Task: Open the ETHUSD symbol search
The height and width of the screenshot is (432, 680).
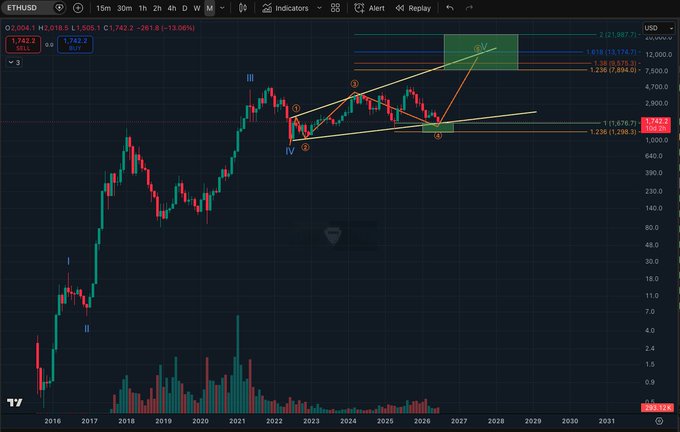Action: [x=23, y=8]
